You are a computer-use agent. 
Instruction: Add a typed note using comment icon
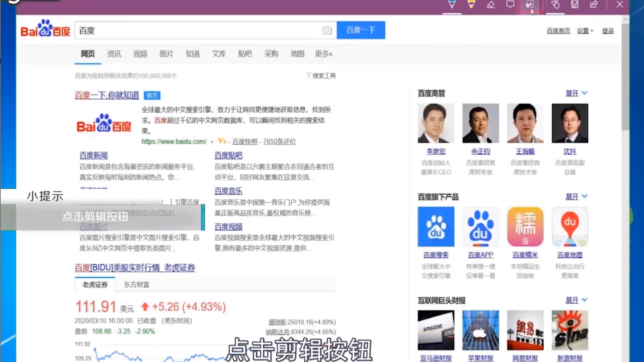pos(510,5)
